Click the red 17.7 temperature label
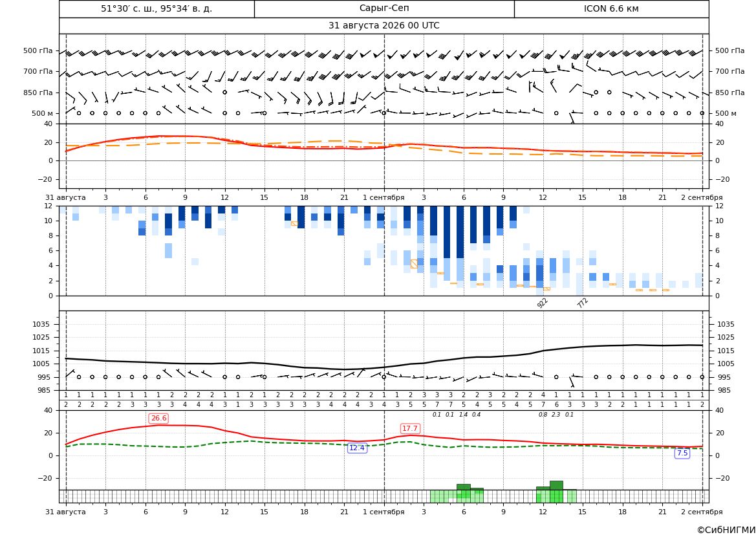Viewport: 756px width, 535px height. (410, 428)
